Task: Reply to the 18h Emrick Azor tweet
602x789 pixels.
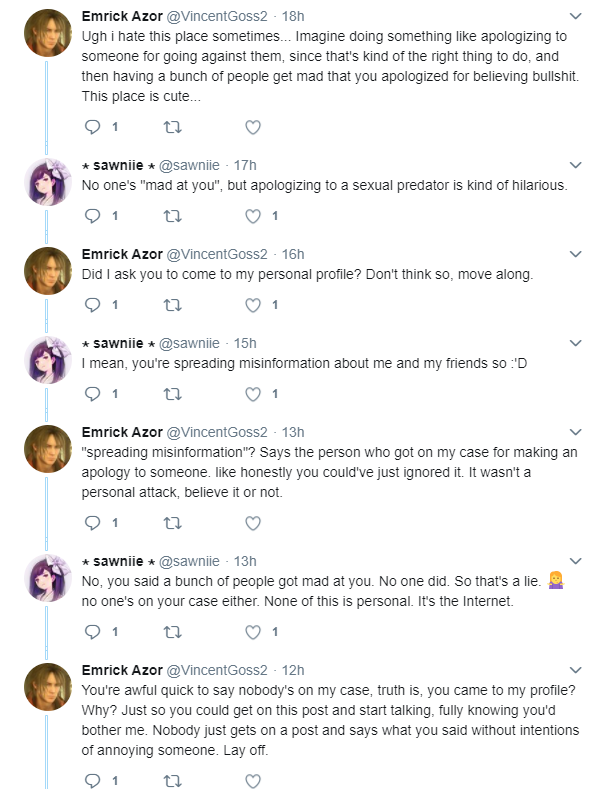Action: [93, 127]
